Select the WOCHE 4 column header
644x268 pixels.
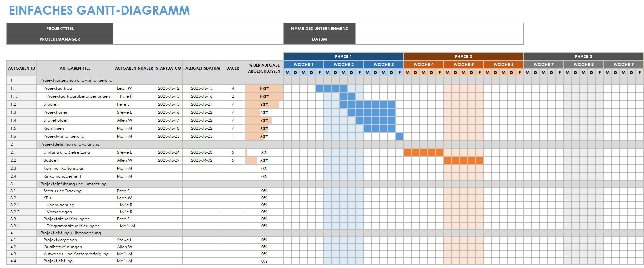[423, 64]
